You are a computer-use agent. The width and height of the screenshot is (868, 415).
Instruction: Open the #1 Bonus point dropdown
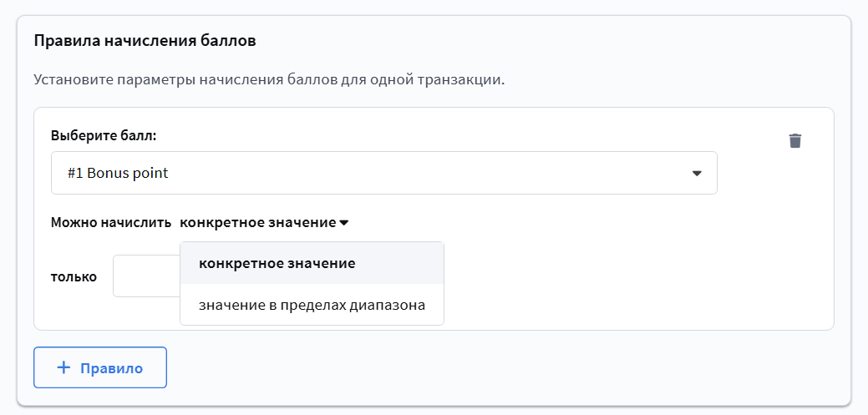point(384,173)
